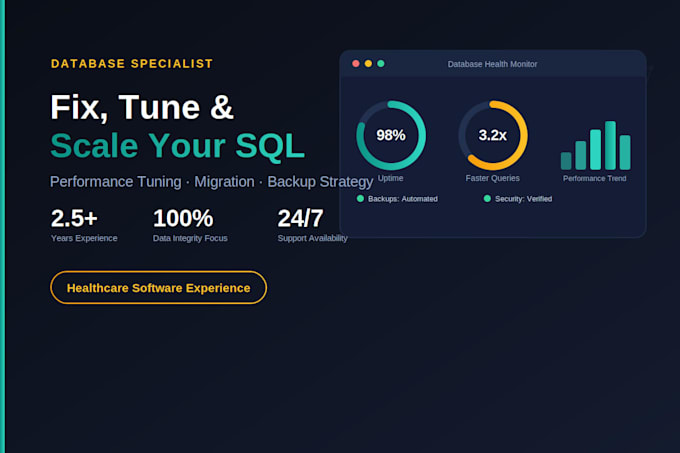Click the tallest bar in the trend chart

[x=610, y=145]
